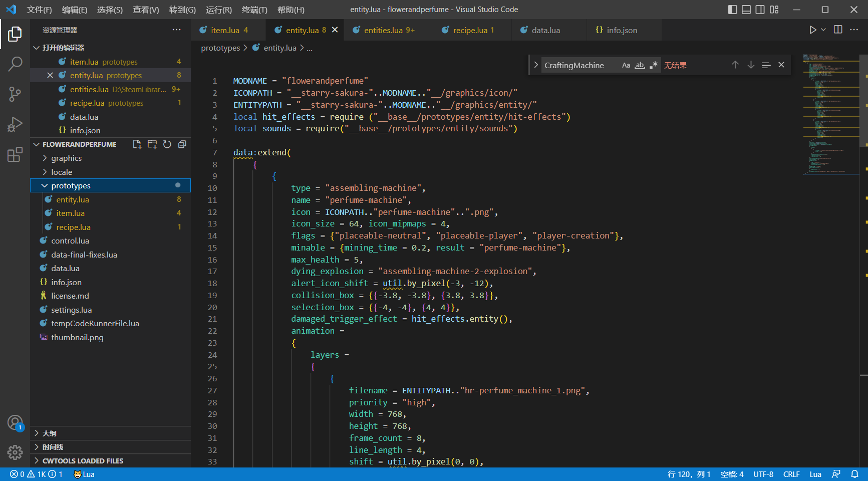
Task: Open explorer views and more actions
Action: (176, 30)
